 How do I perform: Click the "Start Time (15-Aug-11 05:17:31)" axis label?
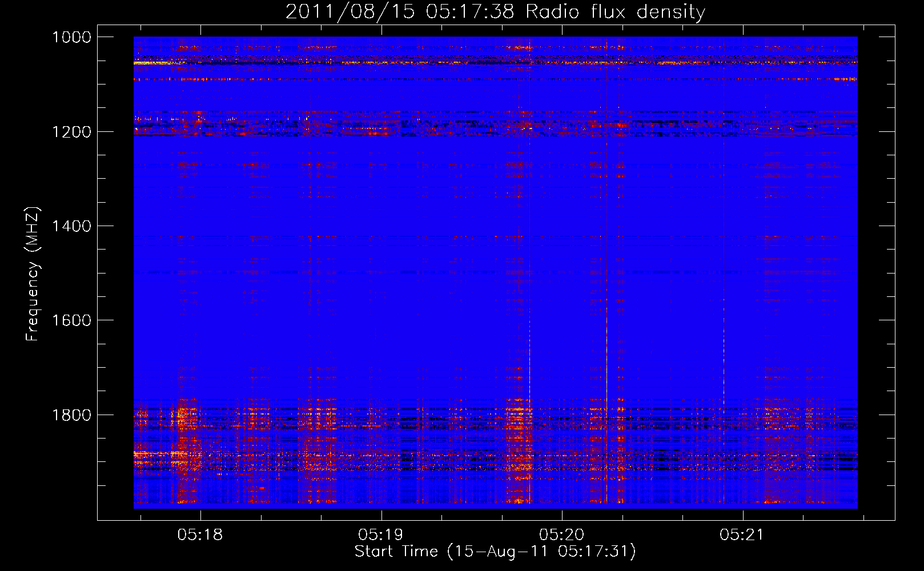(x=495, y=552)
